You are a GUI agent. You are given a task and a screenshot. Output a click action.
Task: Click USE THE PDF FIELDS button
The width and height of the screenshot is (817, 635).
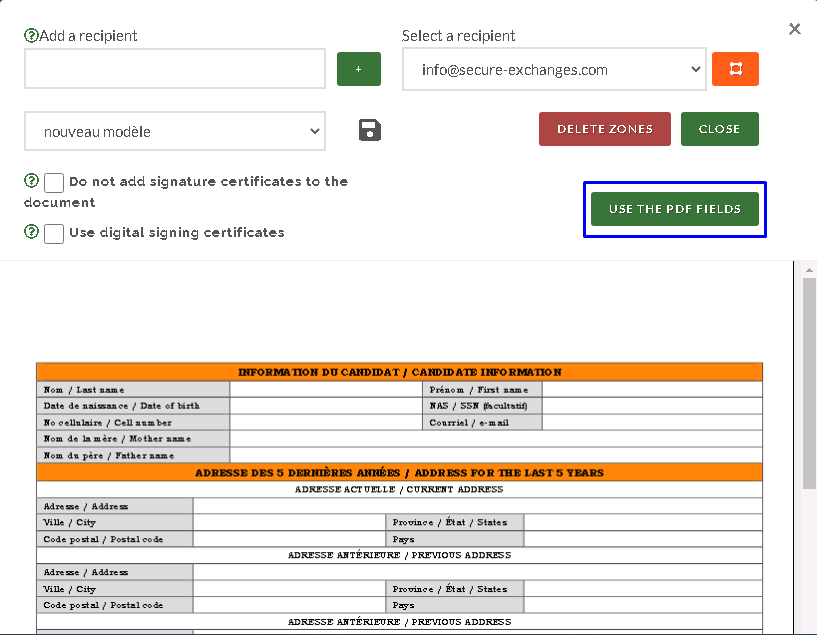coord(675,209)
